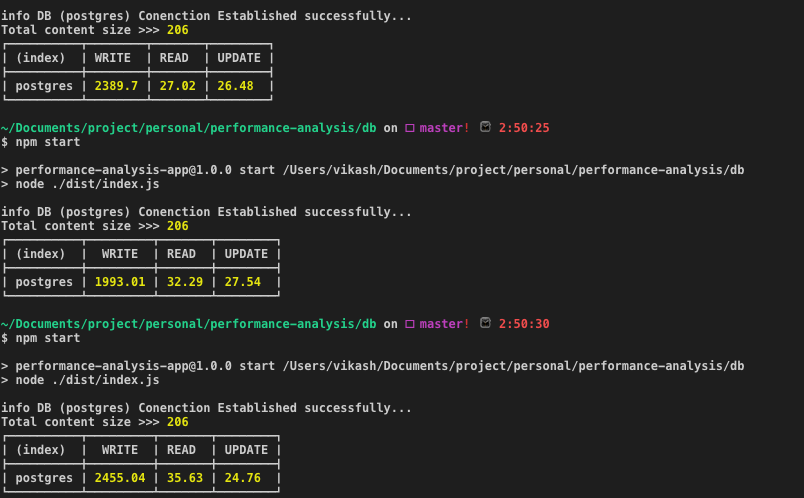Click the WRITE value 2455.04
Viewport: 804px width, 498px height.
(x=120, y=478)
